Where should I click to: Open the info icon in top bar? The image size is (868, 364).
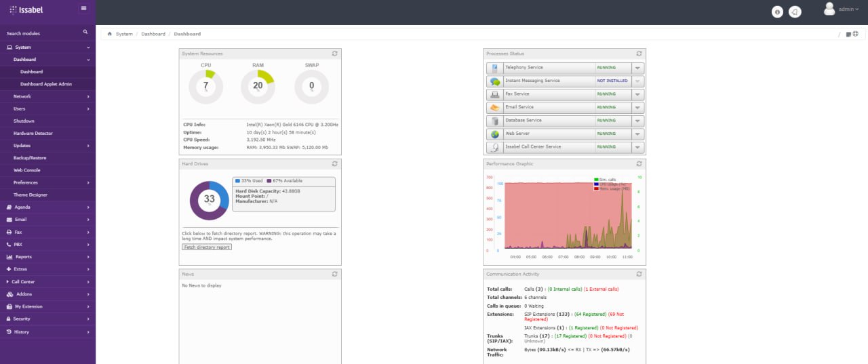pyautogui.click(x=777, y=12)
